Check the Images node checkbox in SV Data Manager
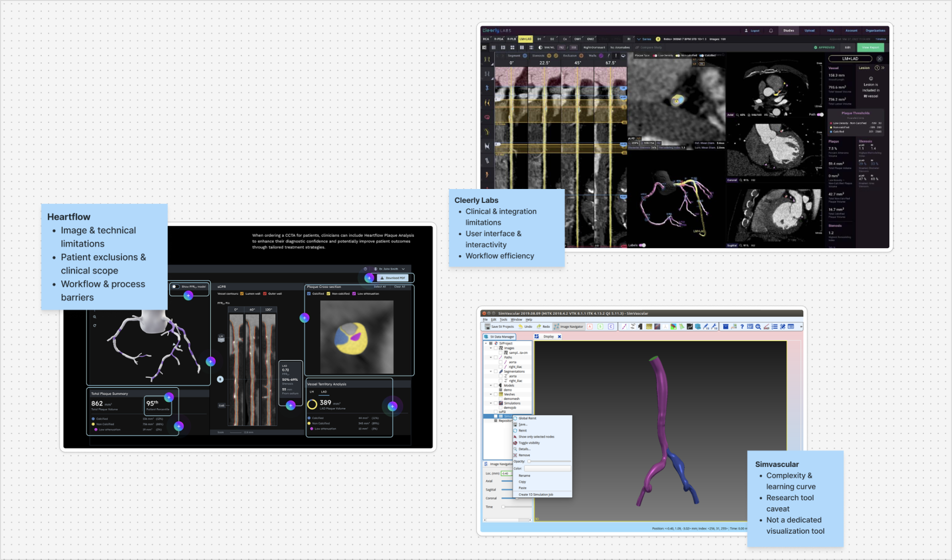Viewport: 952px width, 560px height. click(495, 348)
